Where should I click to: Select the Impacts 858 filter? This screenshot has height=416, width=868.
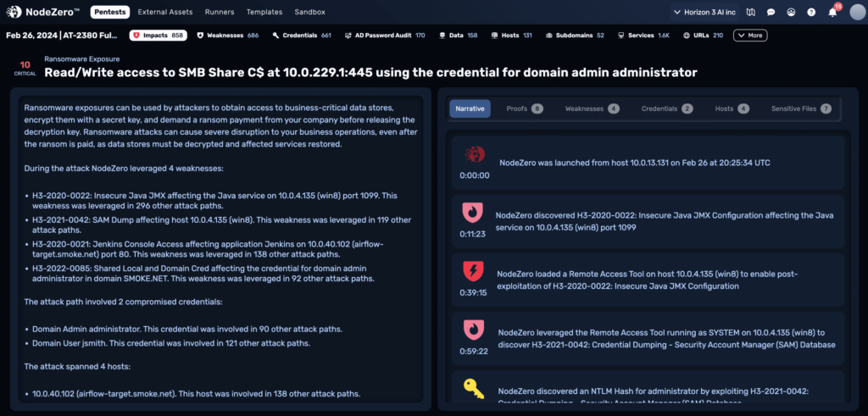[x=159, y=36]
